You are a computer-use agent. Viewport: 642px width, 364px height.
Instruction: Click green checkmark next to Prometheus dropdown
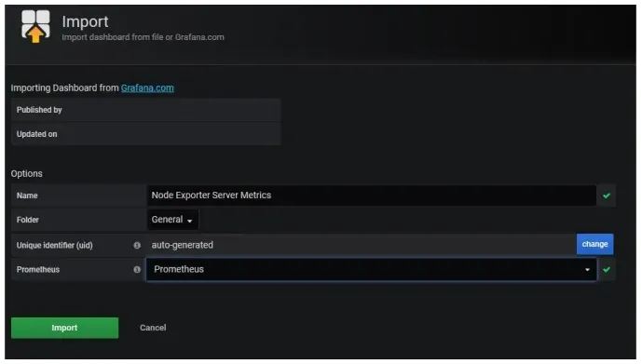[607, 270]
